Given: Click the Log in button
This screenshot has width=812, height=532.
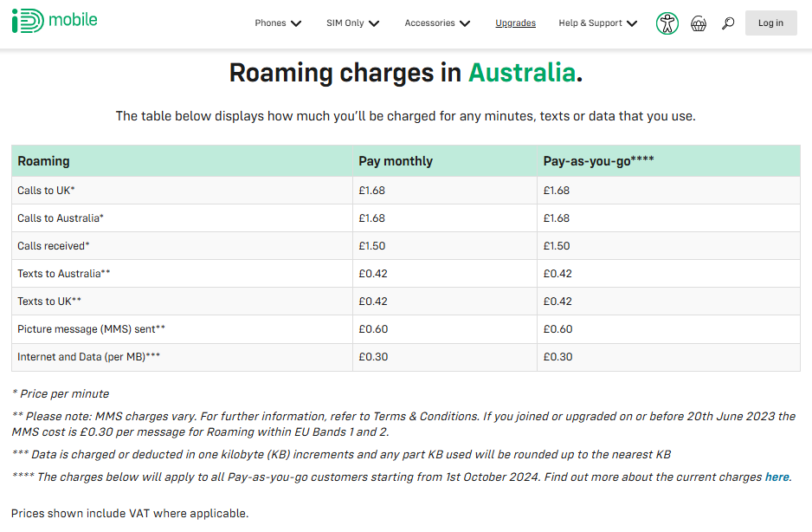Looking at the screenshot, I should coord(770,23).
